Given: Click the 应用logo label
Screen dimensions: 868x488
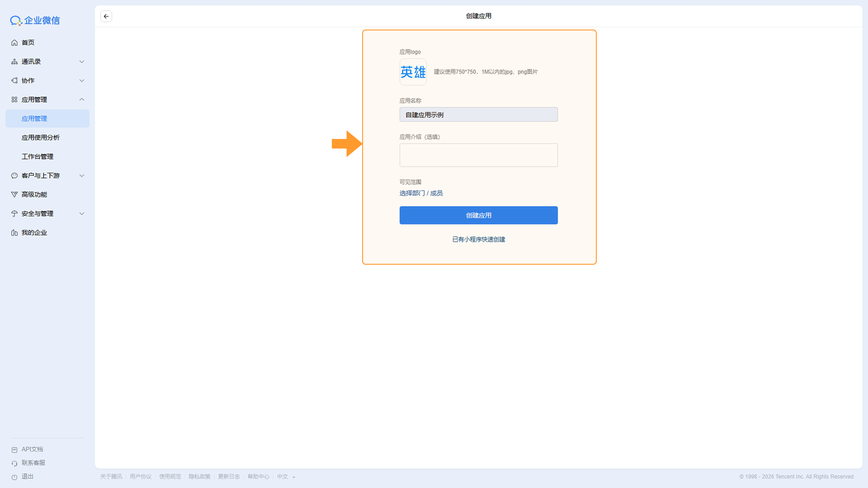Looking at the screenshot, I should (410, 52).
